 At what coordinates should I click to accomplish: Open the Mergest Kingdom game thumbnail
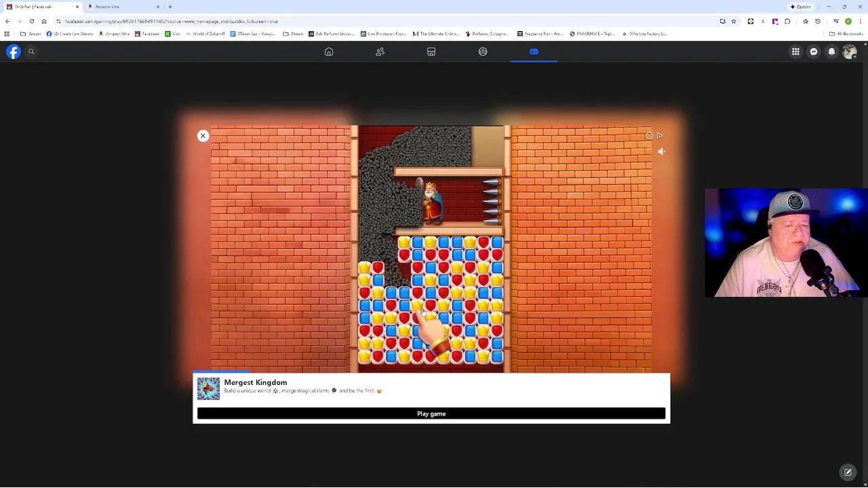[208, 388]
